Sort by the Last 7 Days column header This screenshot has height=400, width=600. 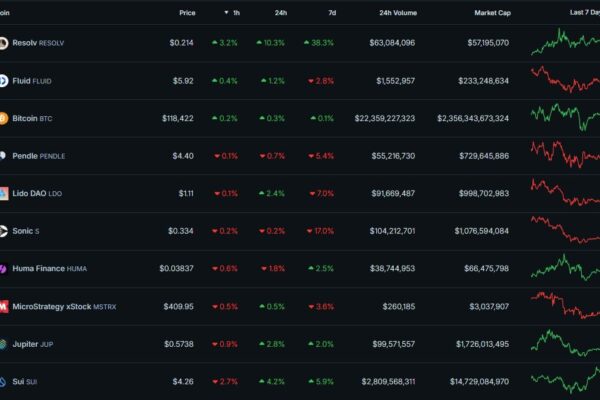tap(585, 13)
